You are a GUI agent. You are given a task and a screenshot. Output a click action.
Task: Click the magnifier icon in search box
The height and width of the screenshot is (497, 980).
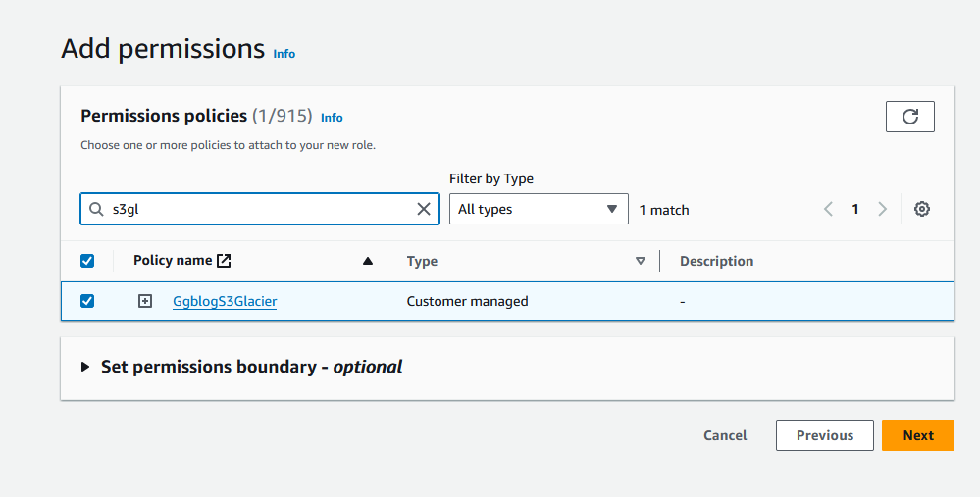point(96,209)
